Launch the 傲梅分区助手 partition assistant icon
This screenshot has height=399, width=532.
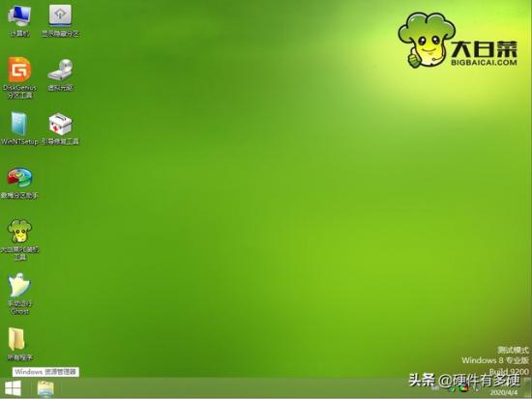(x=19, y=183)
